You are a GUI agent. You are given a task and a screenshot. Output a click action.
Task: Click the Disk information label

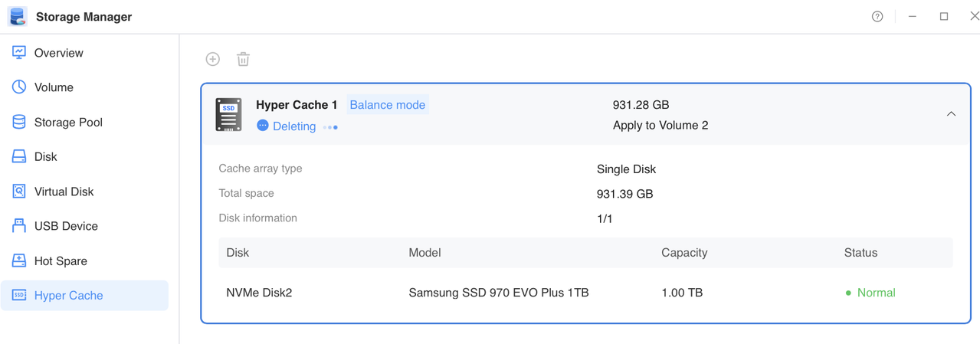click(x=257, y=218)
